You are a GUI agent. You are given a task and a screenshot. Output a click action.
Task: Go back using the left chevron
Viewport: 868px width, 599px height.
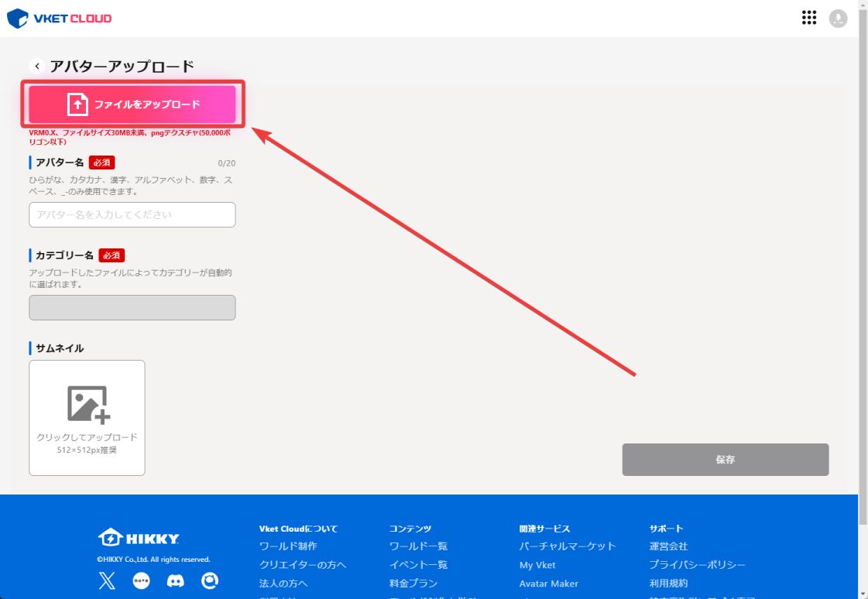click(37, 67)
